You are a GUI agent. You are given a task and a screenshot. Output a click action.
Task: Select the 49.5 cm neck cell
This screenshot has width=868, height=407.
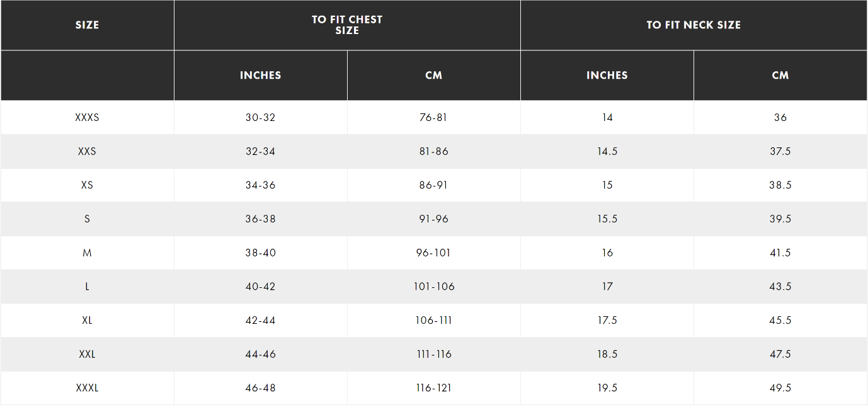pyautogui.click(x=780, y=388)
